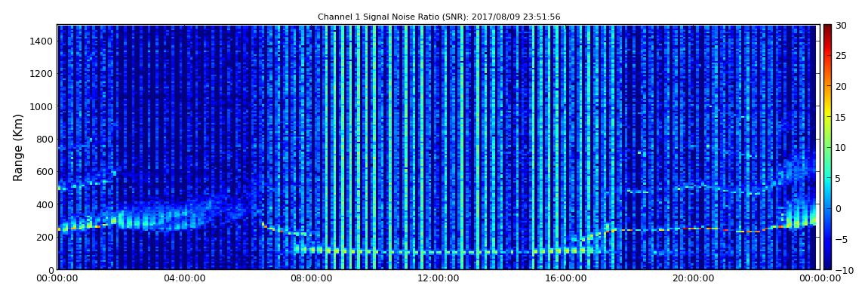Click the colorbar value 10
868x307 pixels.
pos(841,147)
